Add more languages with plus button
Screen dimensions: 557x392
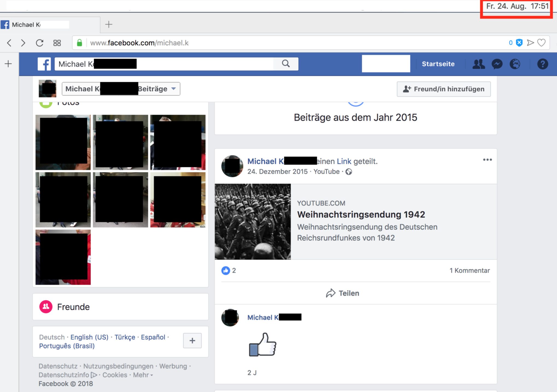pyautogui.click(x=192, y=341)
